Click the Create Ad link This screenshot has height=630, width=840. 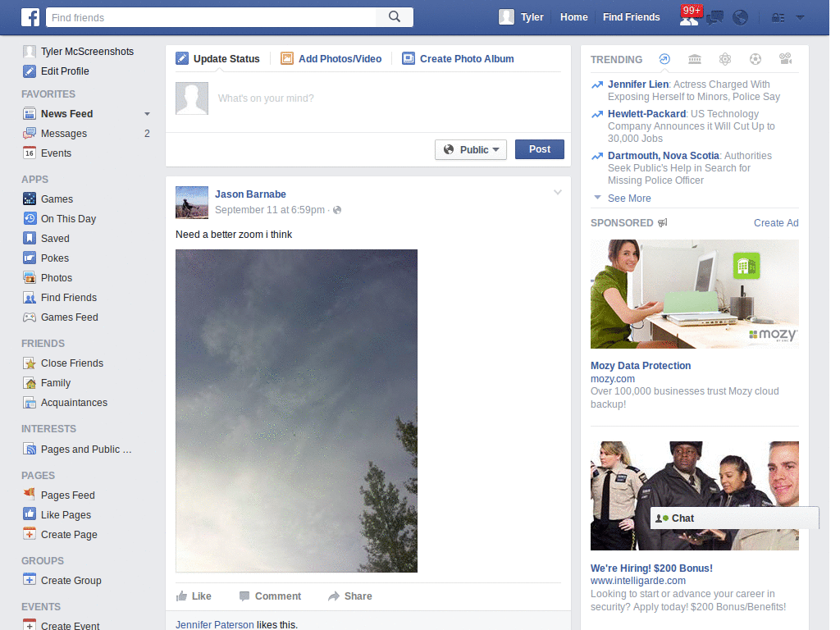pyautogui.click(x=776, y=223)
